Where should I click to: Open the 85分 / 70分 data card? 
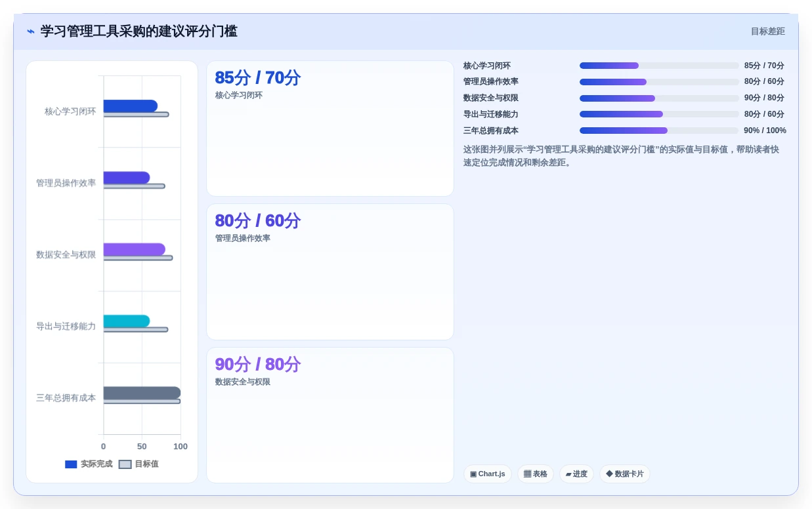pyautogui.click(x=330, y=129)
